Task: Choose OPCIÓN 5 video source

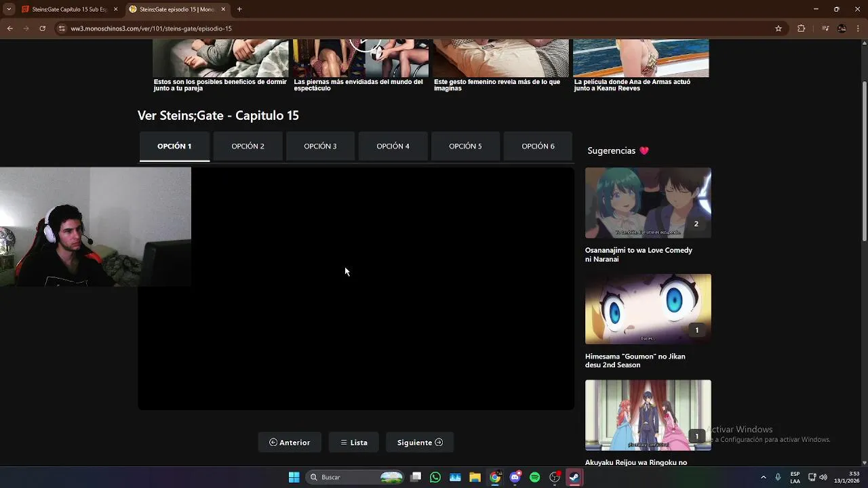Action: coord(465,146)
